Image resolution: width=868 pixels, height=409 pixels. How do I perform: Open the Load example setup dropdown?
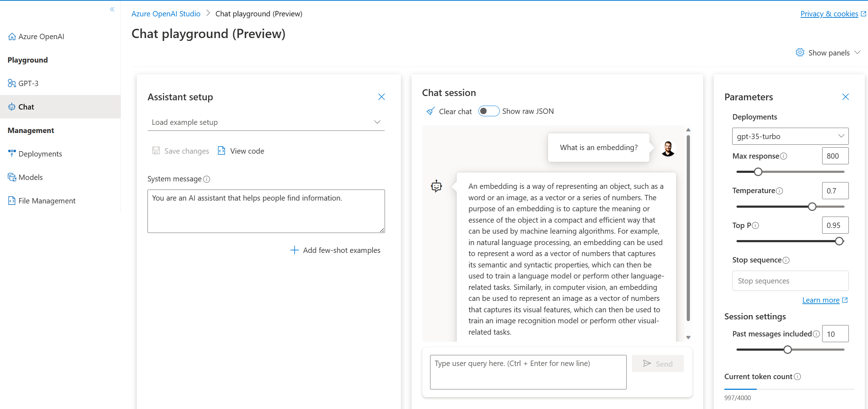click(x=266, y=122)
